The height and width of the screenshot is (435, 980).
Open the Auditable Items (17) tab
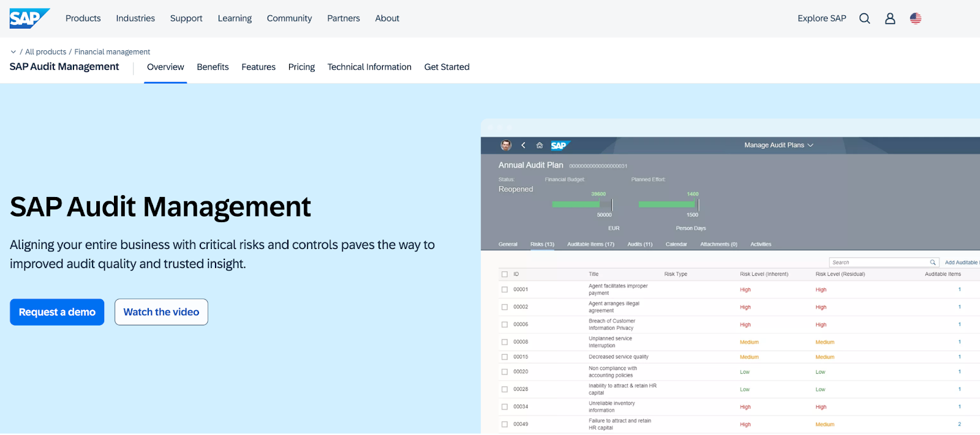point(590,244)
